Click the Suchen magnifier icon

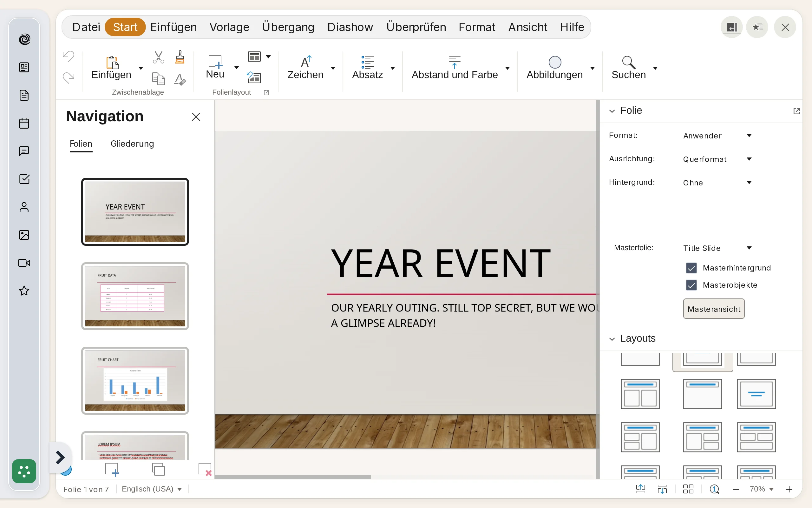point(628,62)
